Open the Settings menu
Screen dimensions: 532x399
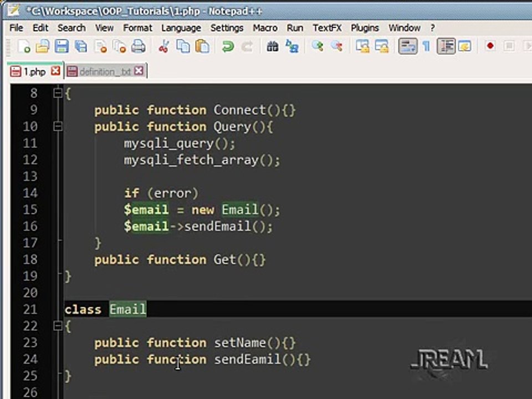pos(227,28)
